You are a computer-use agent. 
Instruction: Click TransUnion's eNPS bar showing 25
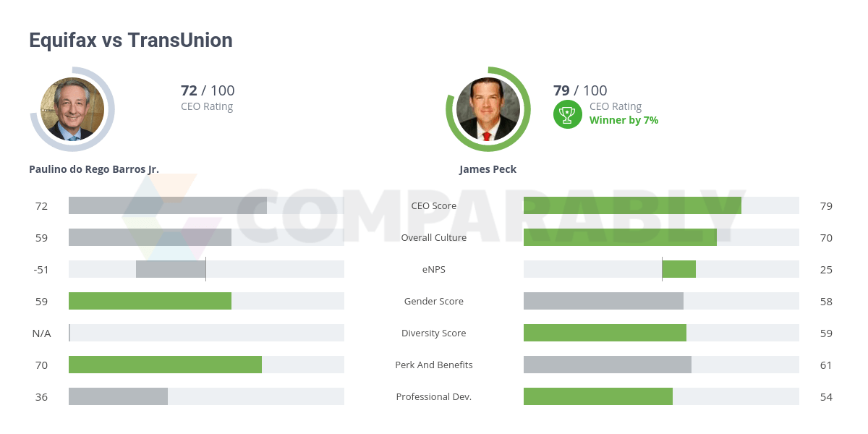[x=678, y=269]
